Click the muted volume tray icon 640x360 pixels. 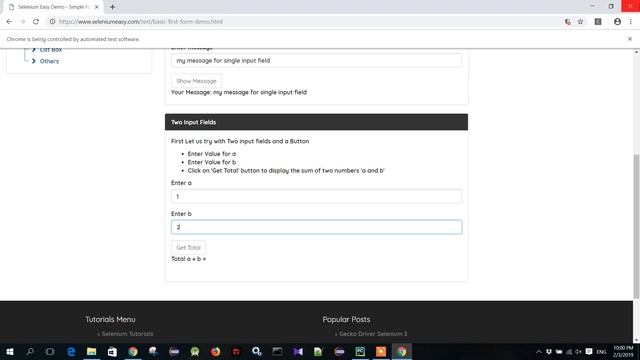click(578, 352)
